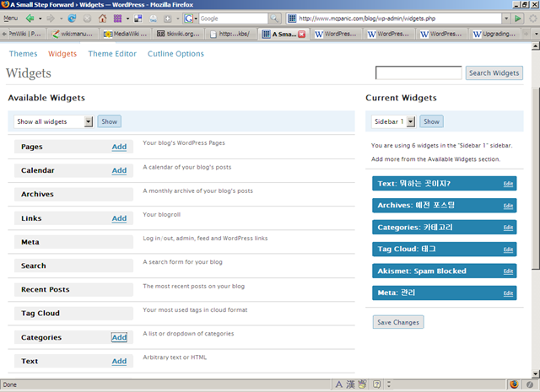Edit the Meta current widget

click(x=508, y=293)
